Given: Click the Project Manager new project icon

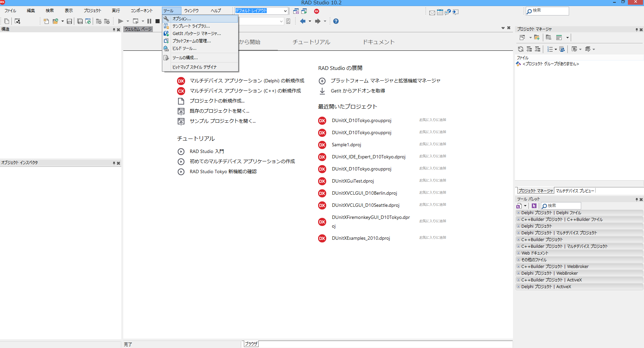Looking at the screenshot, I should (522, 37).
